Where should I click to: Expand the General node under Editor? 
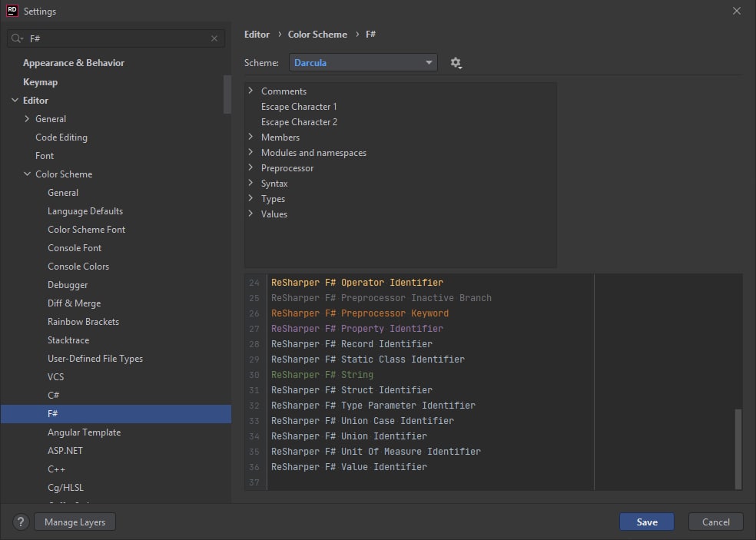27,118
